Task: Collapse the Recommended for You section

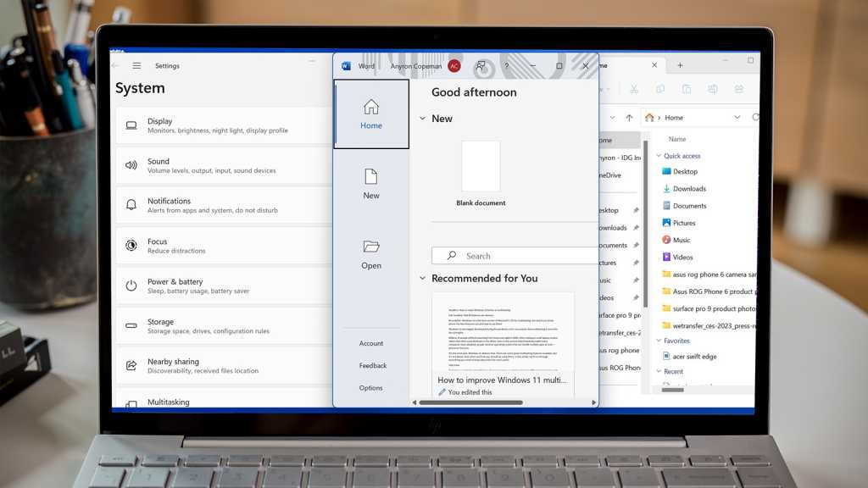Action: [x=422, y=278]
